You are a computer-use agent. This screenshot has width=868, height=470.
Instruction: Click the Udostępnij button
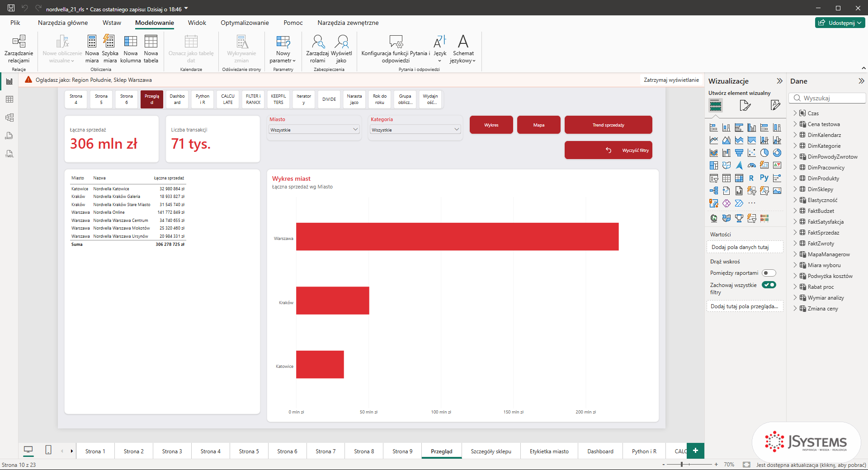(x=840, y=23)
